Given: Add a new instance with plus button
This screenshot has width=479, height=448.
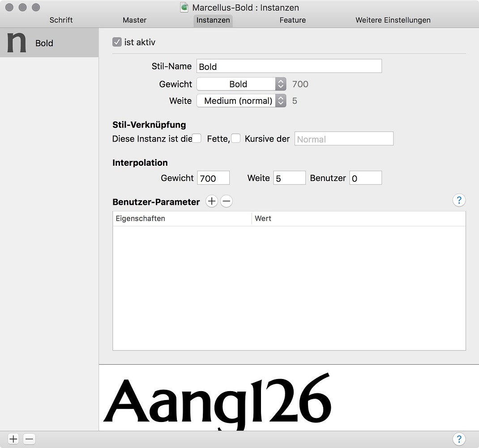Looking at the screenshot, I should coord(13,439).
